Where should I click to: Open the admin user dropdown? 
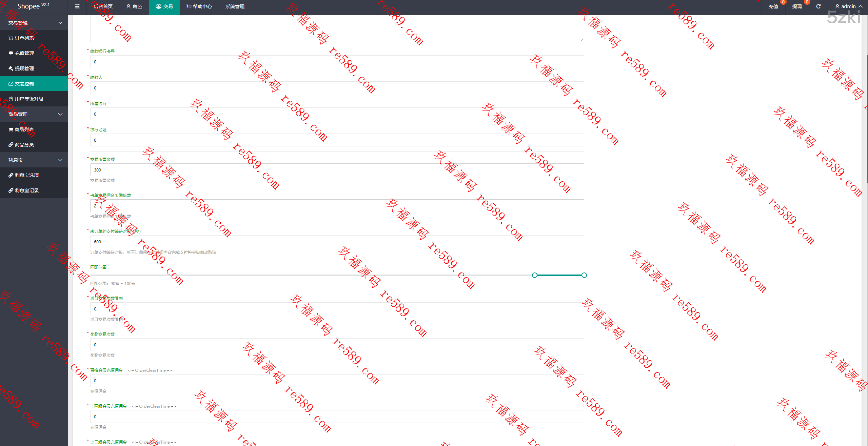point(848,6)
